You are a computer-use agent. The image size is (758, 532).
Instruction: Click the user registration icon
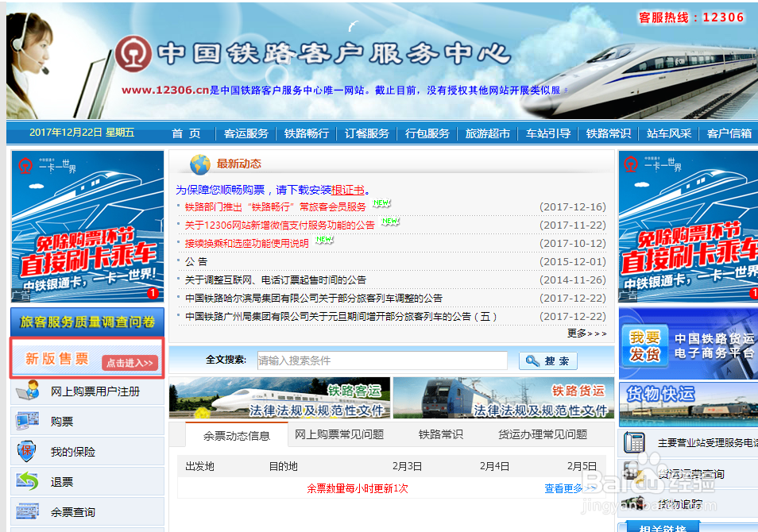click(28, 391)
